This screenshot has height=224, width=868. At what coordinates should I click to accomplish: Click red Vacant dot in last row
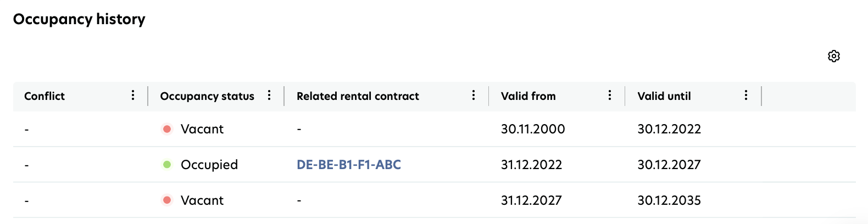click(x=167, y=200)
